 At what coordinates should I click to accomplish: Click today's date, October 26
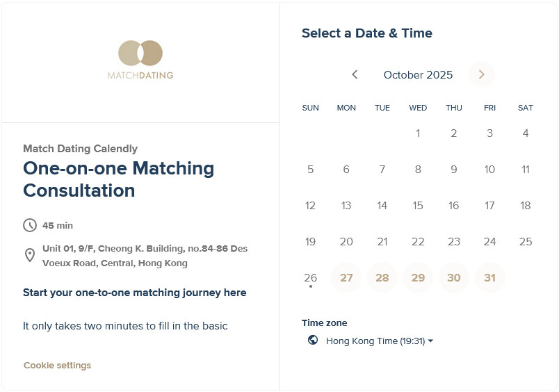coord(311,278)
